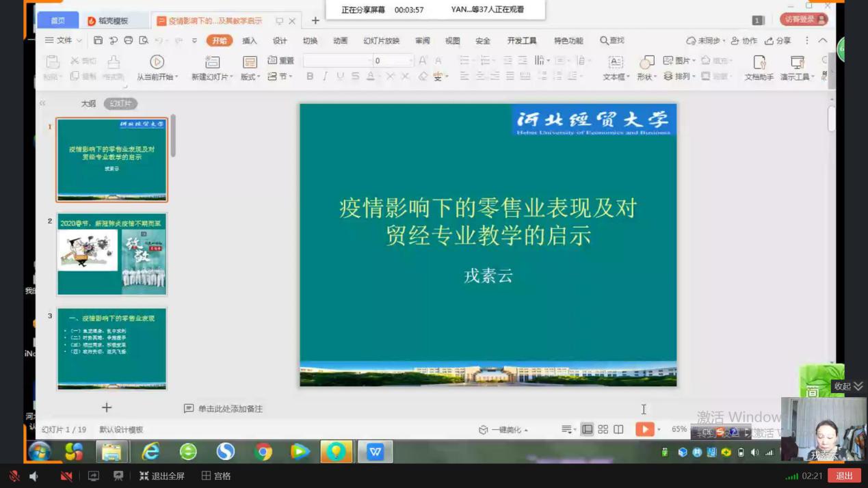Open Google Chrome from the taskbar
Image resolution: width=868 pixels, height=488 pixels.
263,452
